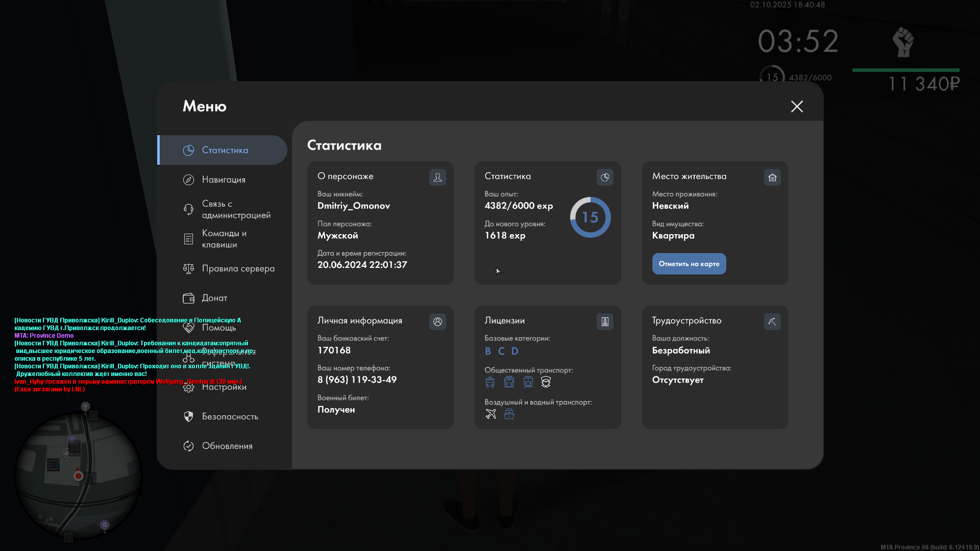
Task: Open the Обновления menu item
Action: click(x=227, y=446)
